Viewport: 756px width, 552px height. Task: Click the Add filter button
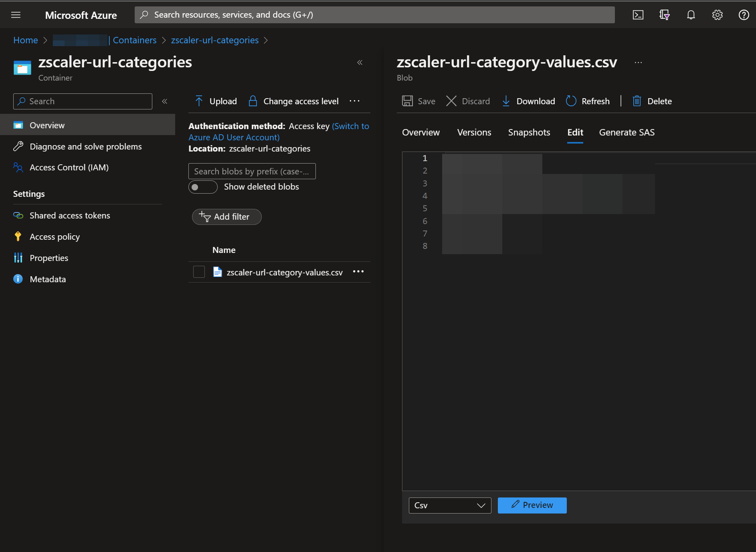(226, 216)
